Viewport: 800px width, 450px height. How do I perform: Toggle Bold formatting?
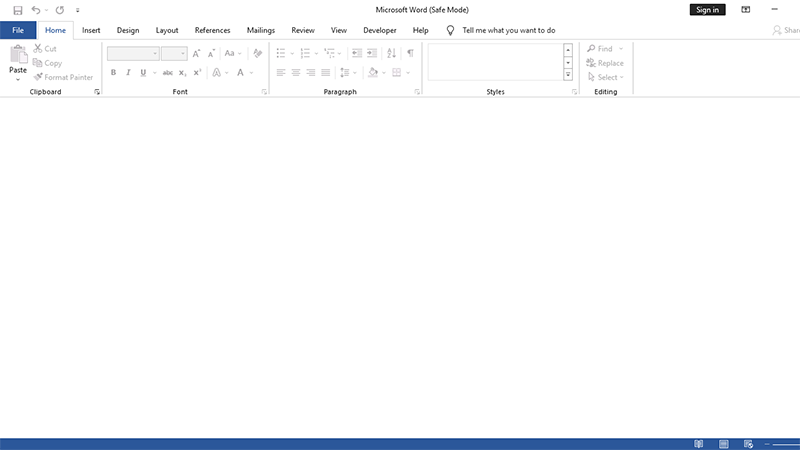pos(113,73)
